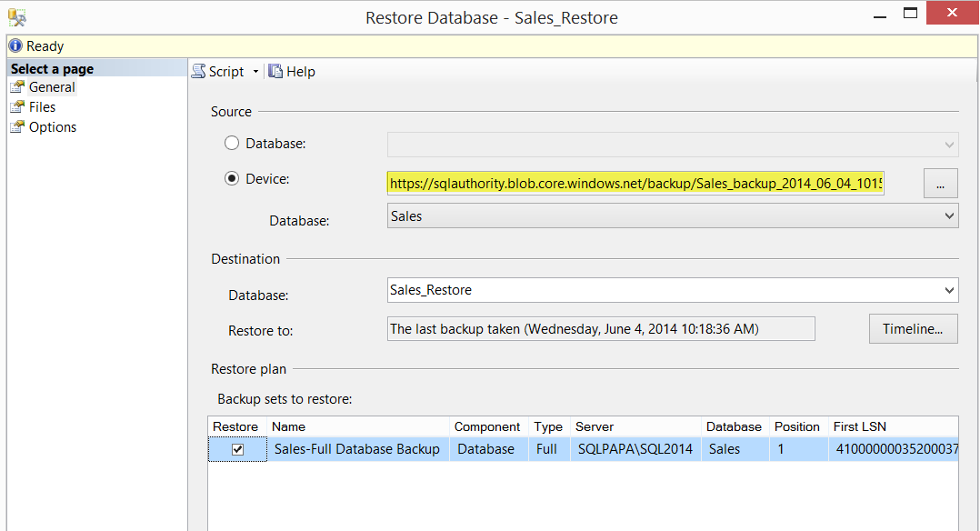This screenshot has height=531, width=980.
Task: Click the Ready status info icon
Action: [15, 45]
